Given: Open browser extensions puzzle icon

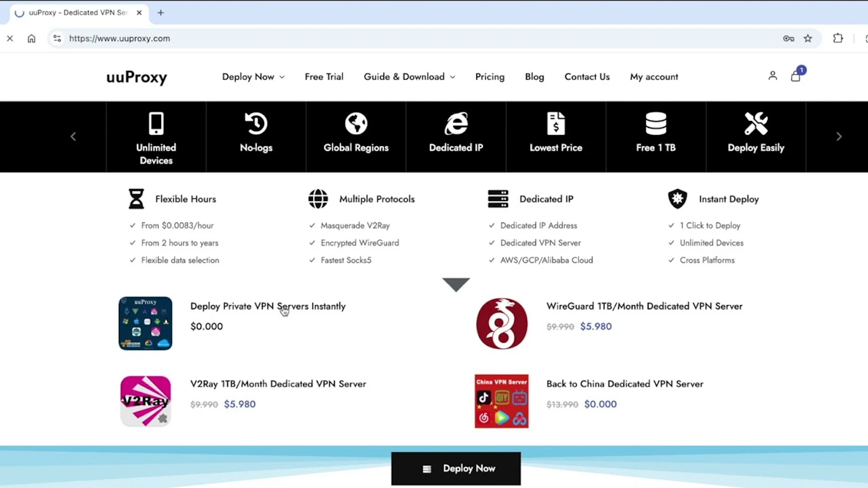Looking at the screenshot, I should point(838,38).
